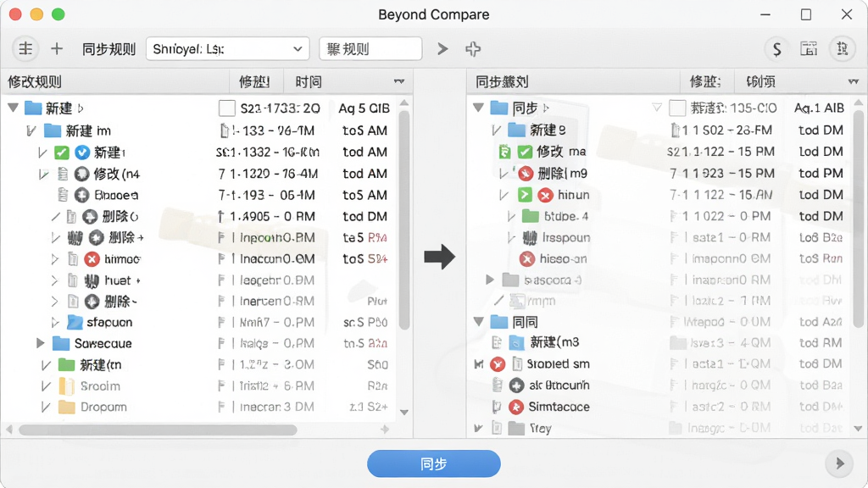The width and height of the screenshot is (868, 488).
Task: Toggle green checkbox on right 修改 ma row
Action: pos(525,152)
